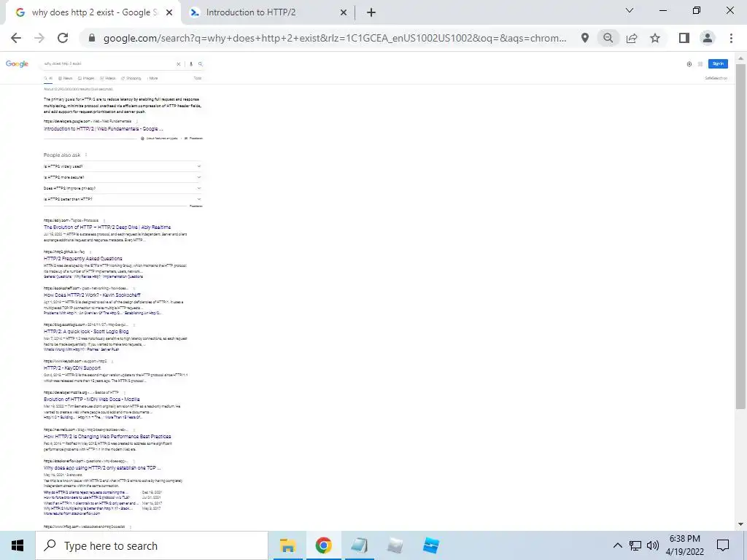Go back using the browser back arrow

[16, 38]
